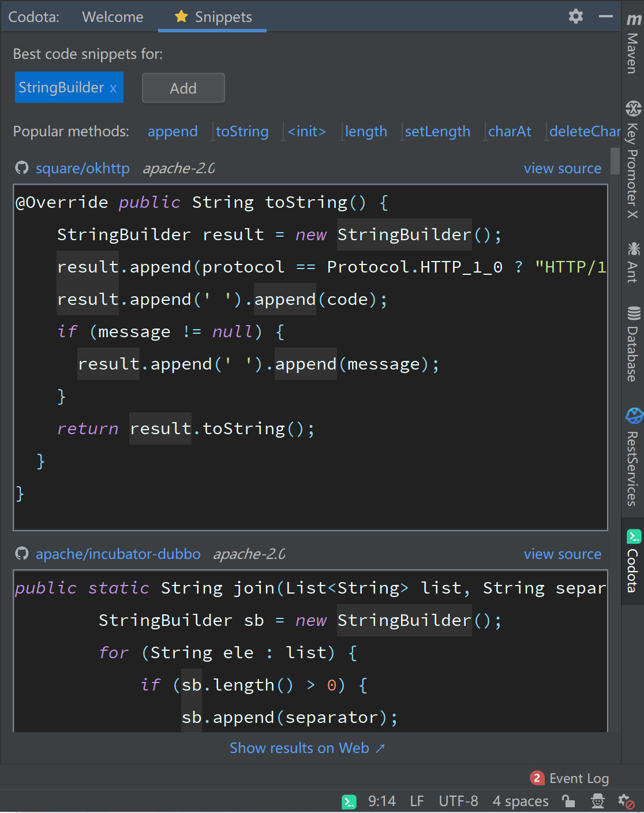Open the Key Promoter X tool window
The image size is (644, 813).
pos(633,159)
